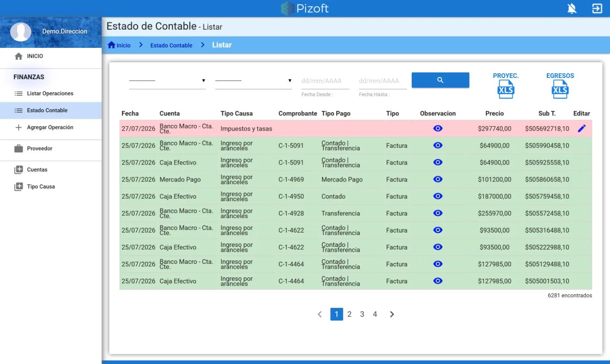Click the 6281 encontrados count text

[570, 296]
